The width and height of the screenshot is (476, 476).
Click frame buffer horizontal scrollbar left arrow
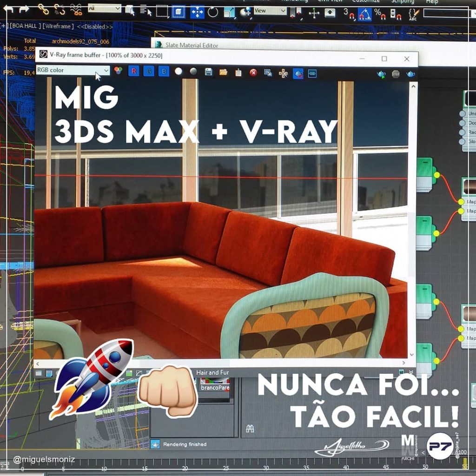click(38, 364)
